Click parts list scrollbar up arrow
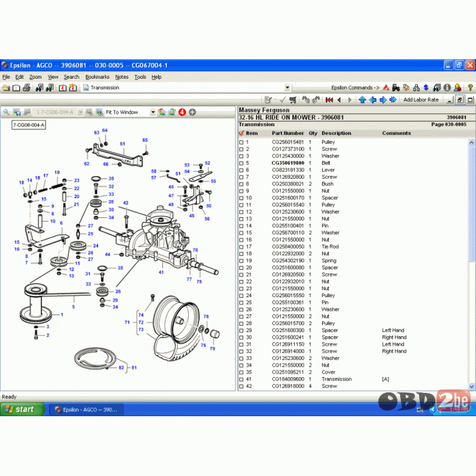 [x=472, y=142]
